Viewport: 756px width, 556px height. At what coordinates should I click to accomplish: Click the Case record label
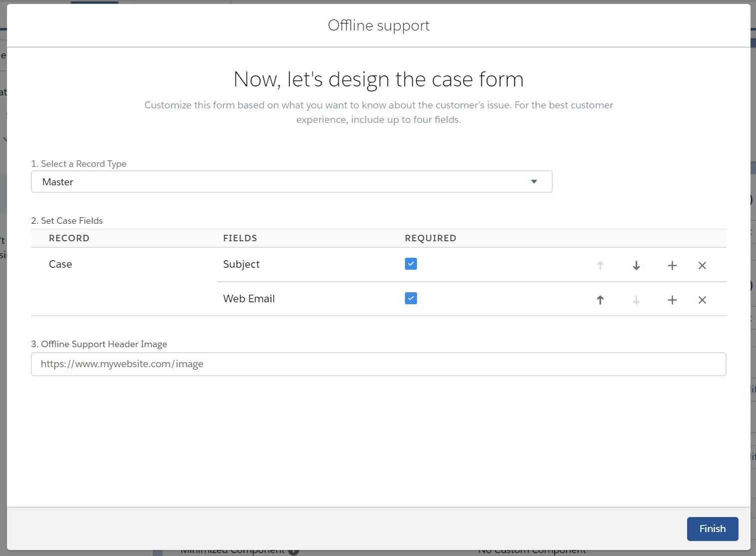pos(60,264)
